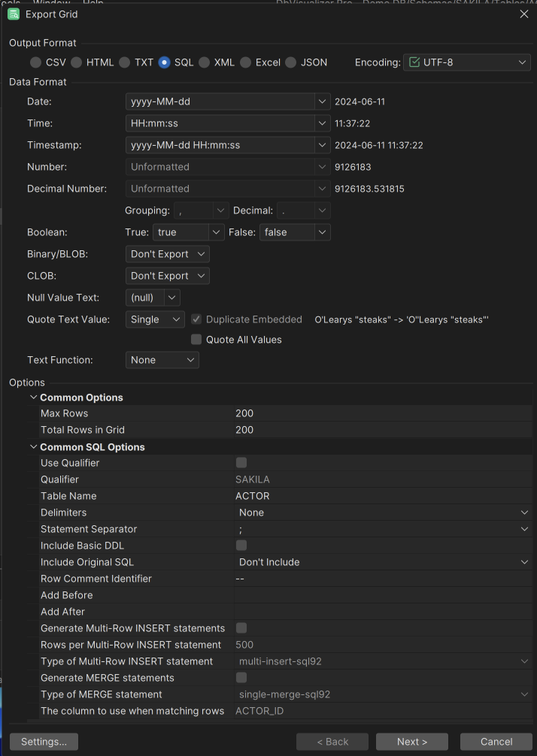Open the Encoding UTF-8 dropdown
Viewport: 537px width, 756px height.
(467, 62)
